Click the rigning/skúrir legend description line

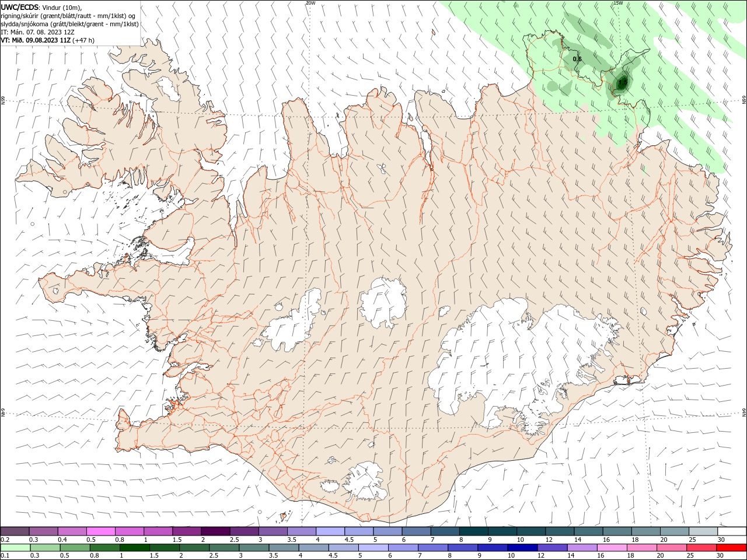(68, 16)
